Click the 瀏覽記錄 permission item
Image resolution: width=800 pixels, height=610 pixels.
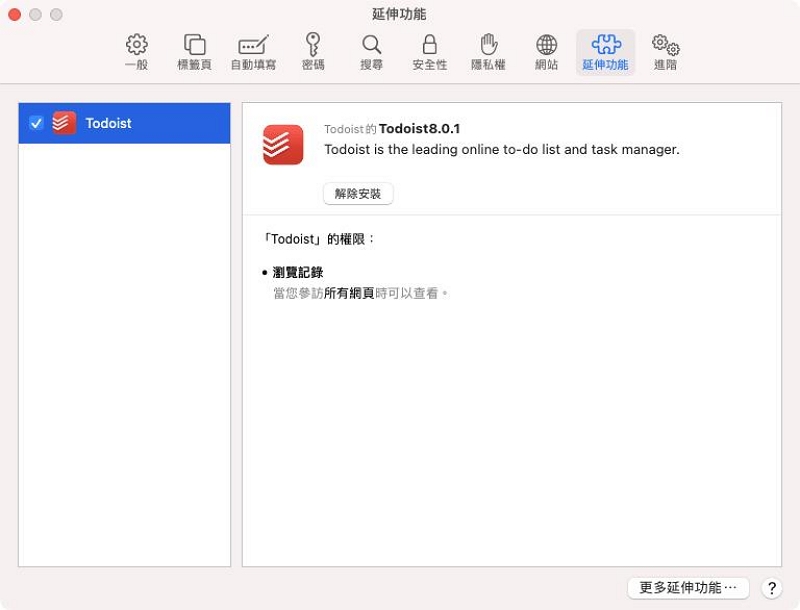298,272
